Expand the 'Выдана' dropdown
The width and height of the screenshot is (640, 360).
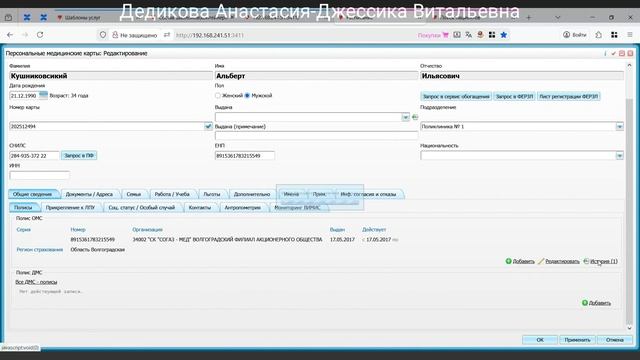[405, 117]
